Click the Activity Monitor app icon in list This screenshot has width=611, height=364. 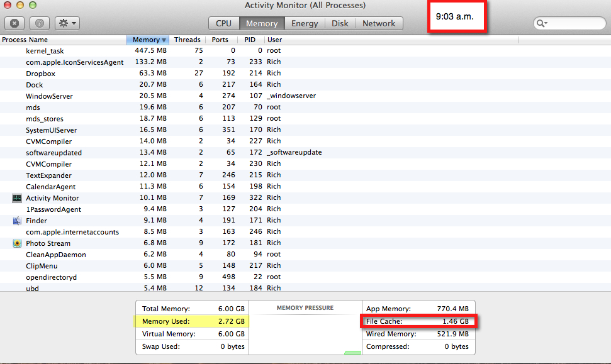pyautogui.click(x=17, y=198)
